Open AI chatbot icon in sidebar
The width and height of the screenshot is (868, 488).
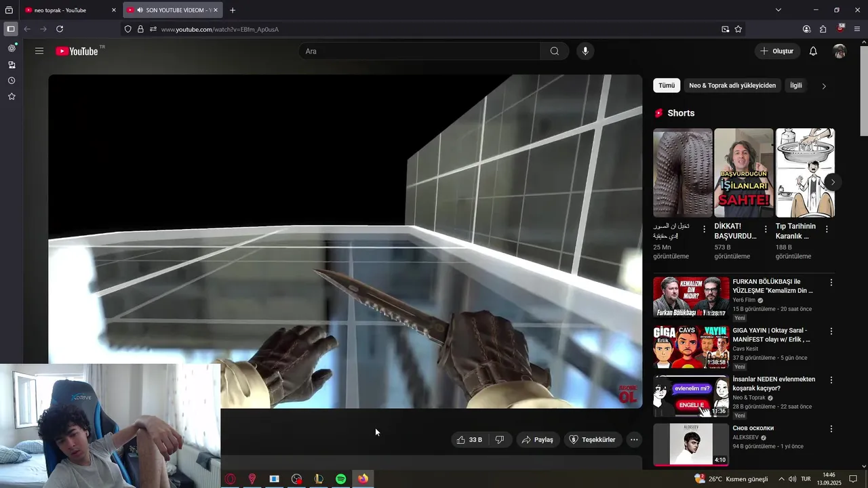coord(12,49)
